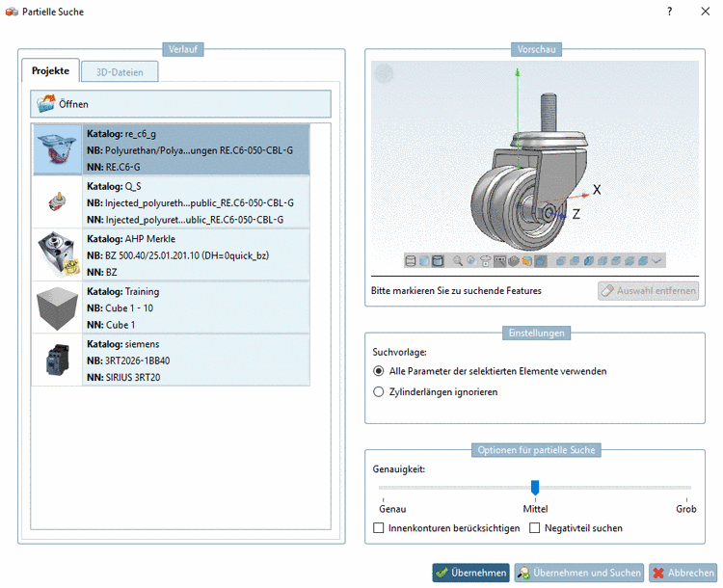Close the Partielle Suche dialog

coord(706,12)
